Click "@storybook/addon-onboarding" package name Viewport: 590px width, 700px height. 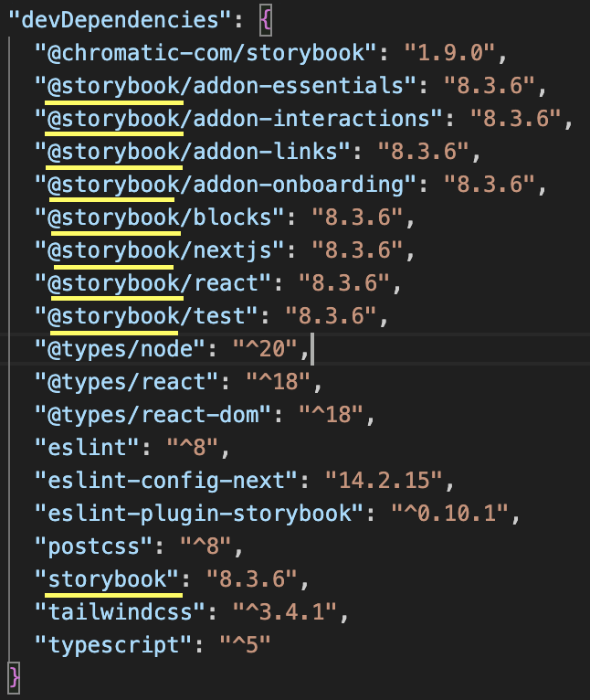pos(226,185)
